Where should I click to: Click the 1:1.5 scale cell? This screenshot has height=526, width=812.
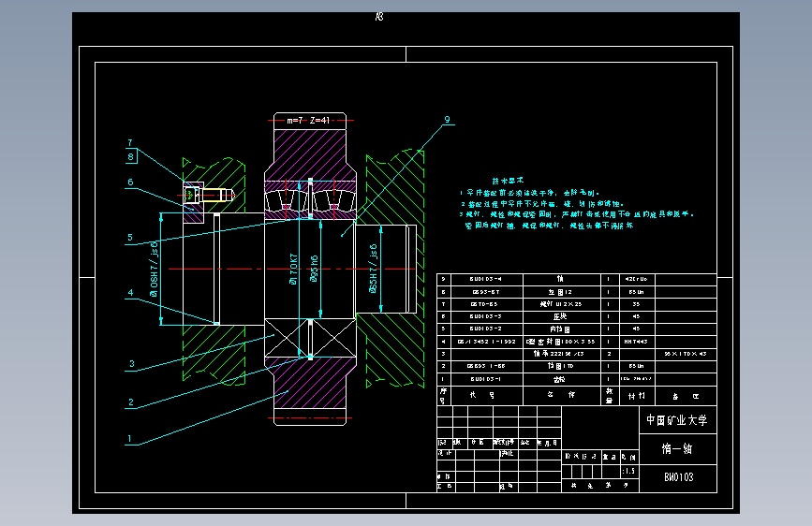pos(628,471)
